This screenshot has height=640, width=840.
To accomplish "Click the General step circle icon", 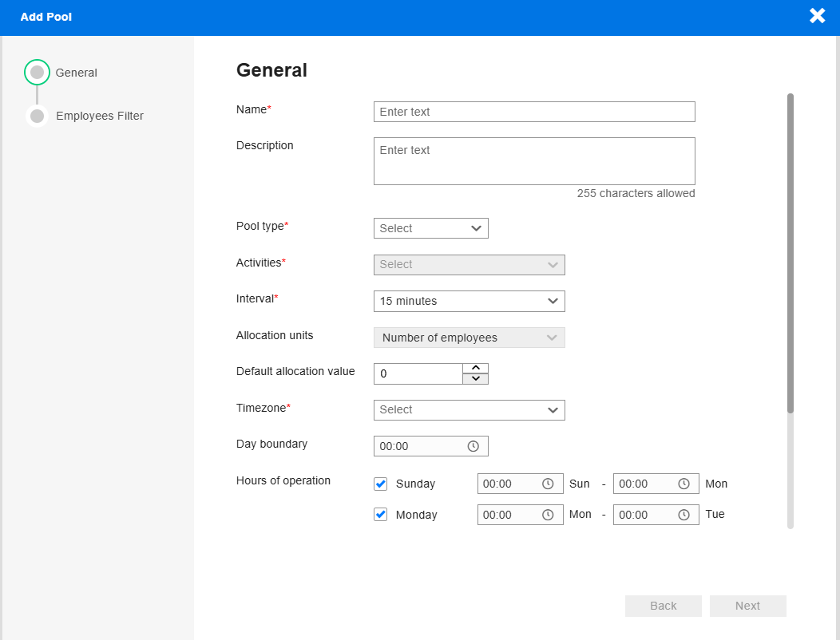I will click(37, 73).
